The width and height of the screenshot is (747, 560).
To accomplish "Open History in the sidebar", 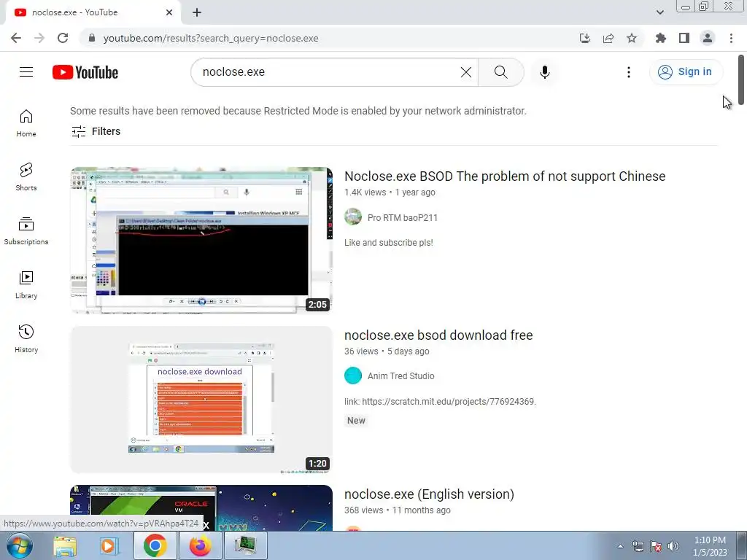I will click(26, 338).
